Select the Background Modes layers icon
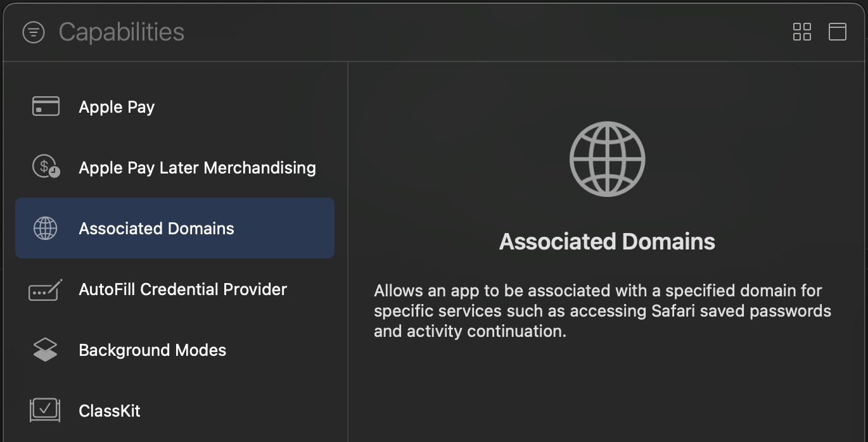Screen dimensions: 868x442 tap(45, 350)
